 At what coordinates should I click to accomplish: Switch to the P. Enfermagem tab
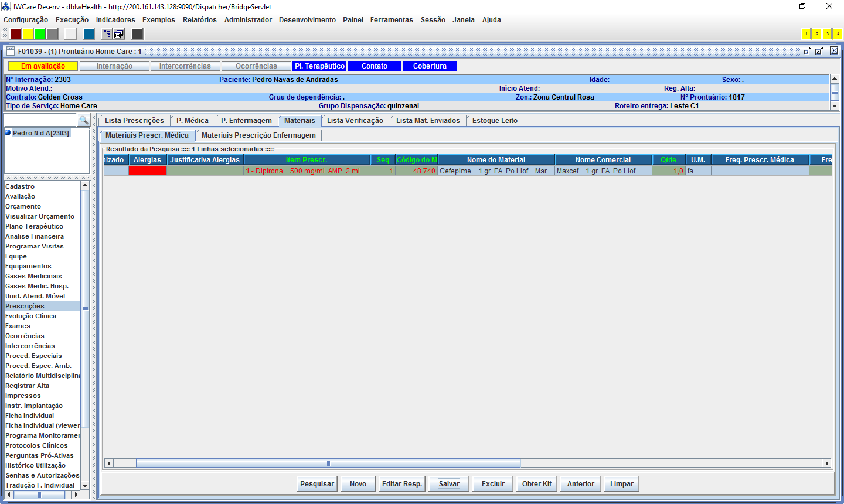tap(246, 121)
